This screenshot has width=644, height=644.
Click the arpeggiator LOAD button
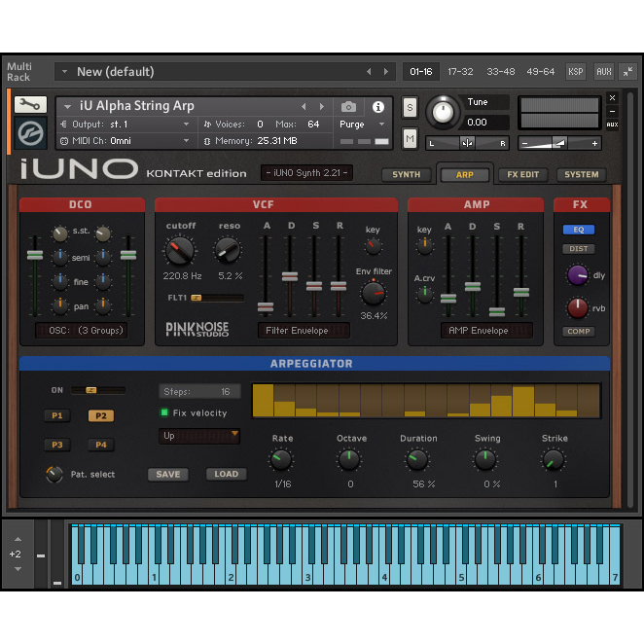227,474
